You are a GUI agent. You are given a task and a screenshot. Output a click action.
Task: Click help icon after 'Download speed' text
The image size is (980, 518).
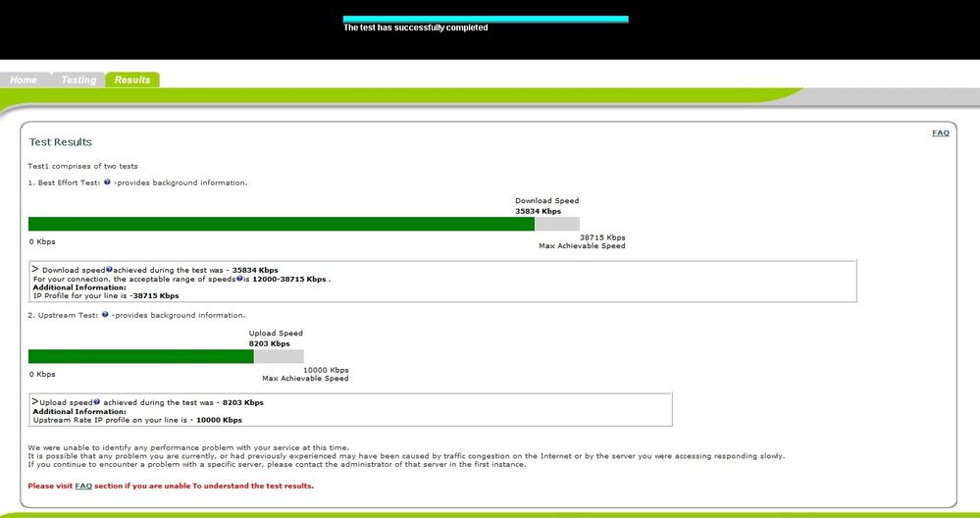pyautogui.click(x=109, y=269)
